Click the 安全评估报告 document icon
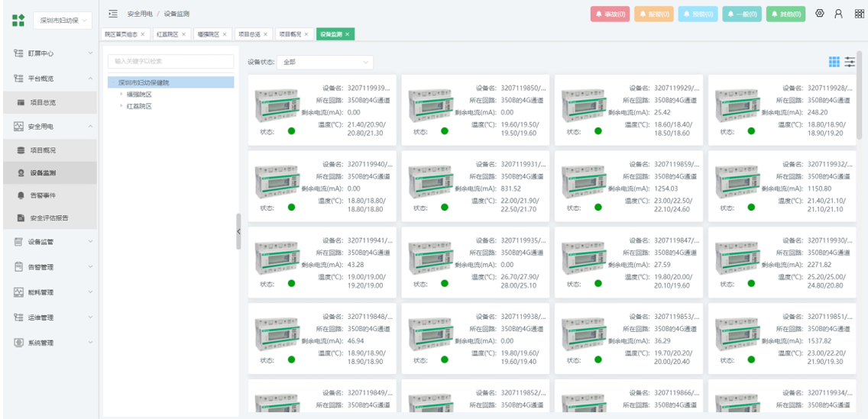868x419 pixels. (21, 218)
